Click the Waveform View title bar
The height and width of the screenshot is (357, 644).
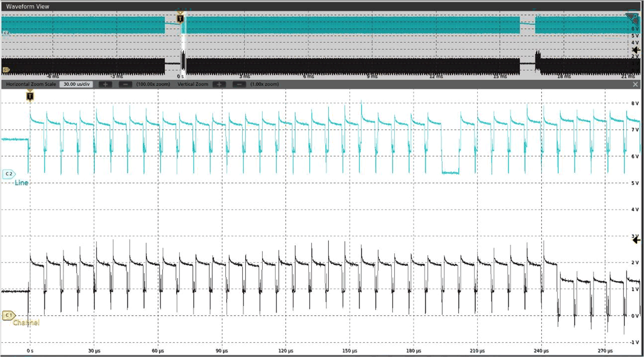pyautogui.click(x=28, y=6)
